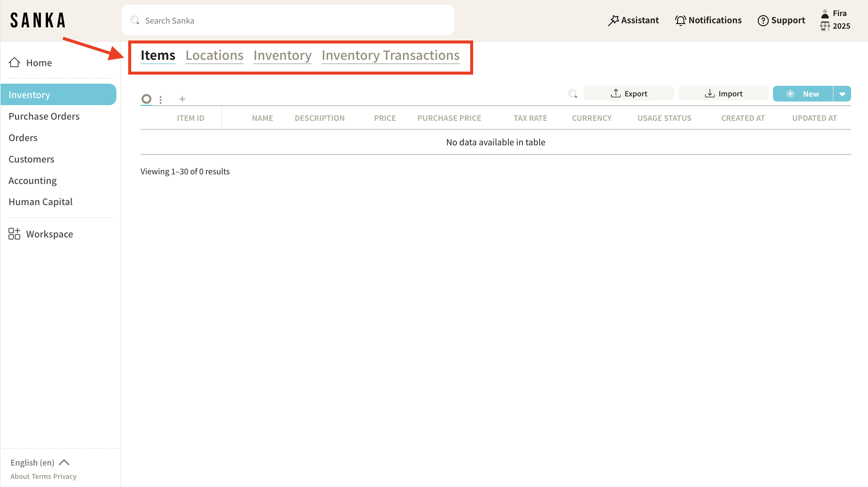Open Purchase Orders in the sidebar

tap(44, 116)
